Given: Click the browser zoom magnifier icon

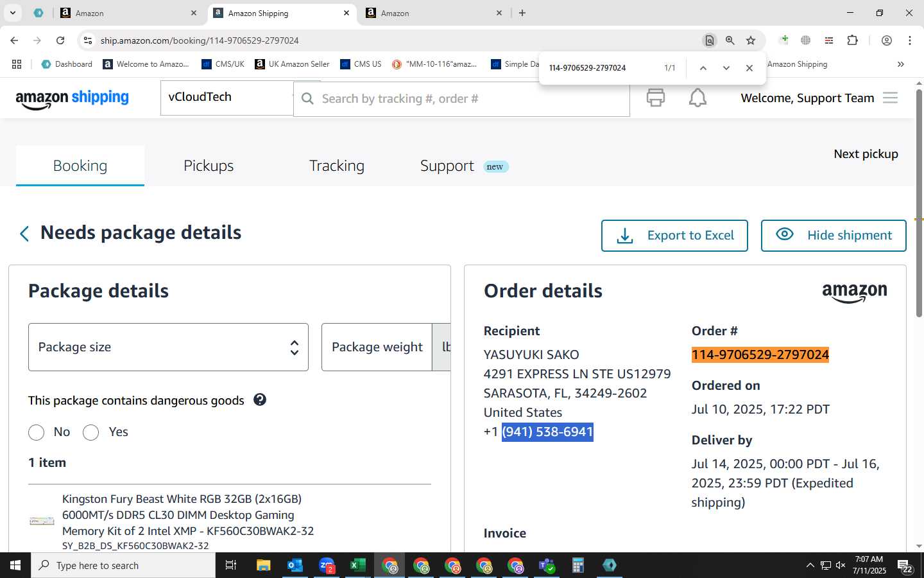Looking at the screenshot, I should pyautogui.click(x=730, y=40).
